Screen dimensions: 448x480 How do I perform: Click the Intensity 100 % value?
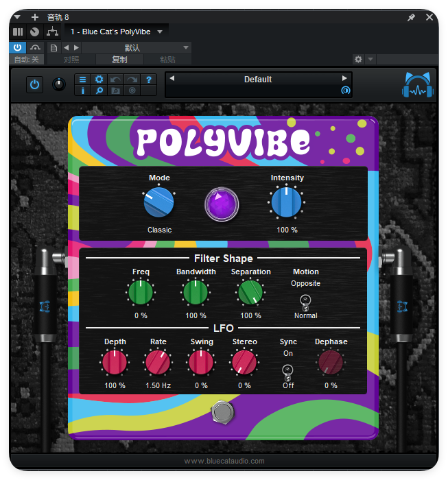(x=287, y=230)
